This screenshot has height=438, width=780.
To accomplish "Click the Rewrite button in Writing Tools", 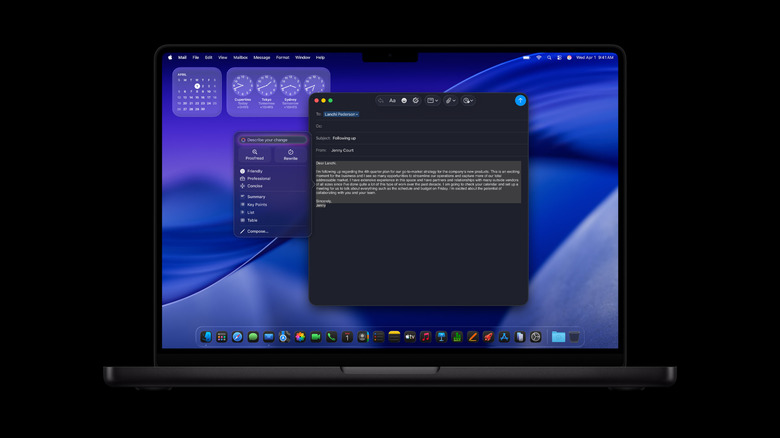I will [x=291, y=155].
